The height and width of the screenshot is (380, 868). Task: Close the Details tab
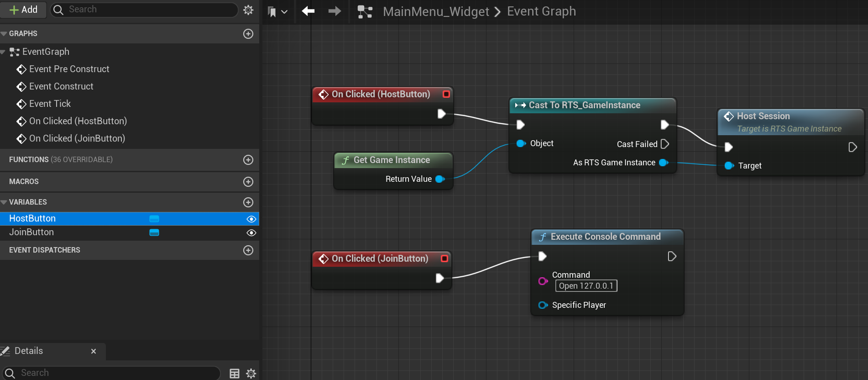[94, 351]
